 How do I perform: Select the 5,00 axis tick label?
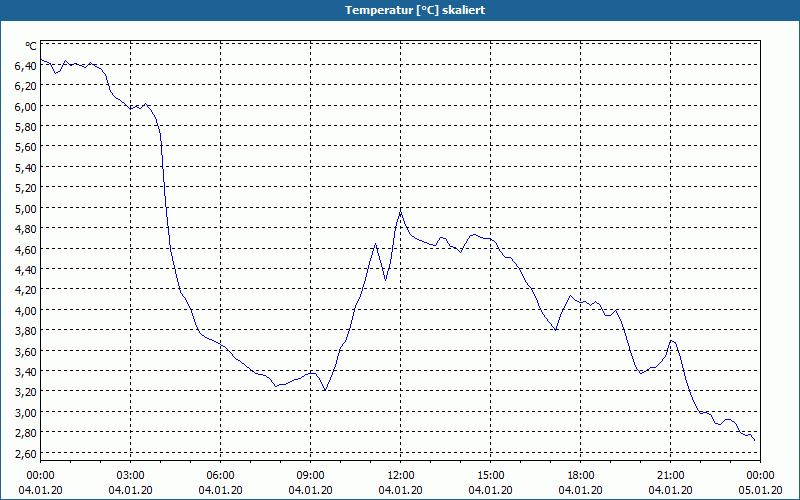(26, 208)
